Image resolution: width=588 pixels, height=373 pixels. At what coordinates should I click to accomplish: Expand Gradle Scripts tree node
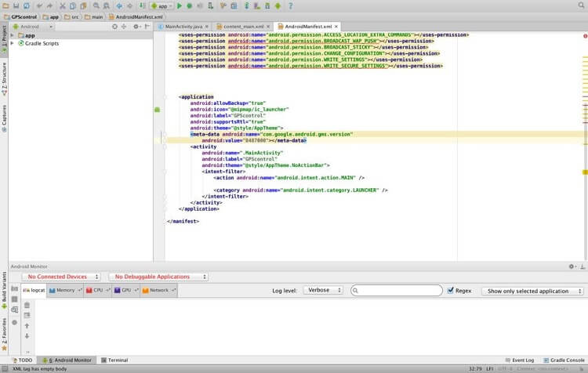pyautogui.click(x=13, y=43)
